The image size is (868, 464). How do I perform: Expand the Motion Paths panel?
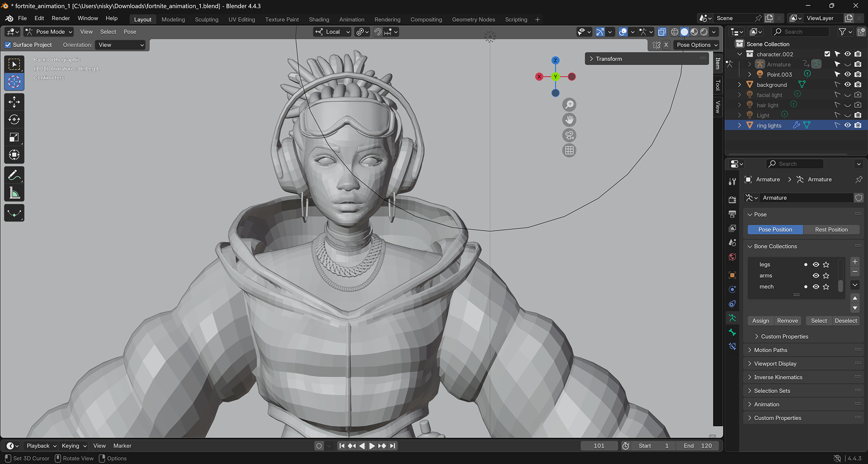pos(804,350)
